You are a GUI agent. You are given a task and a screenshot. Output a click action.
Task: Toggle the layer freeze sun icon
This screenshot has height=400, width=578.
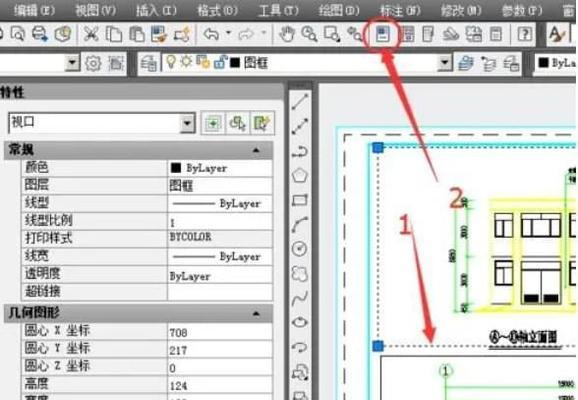(x=186, y=62)
